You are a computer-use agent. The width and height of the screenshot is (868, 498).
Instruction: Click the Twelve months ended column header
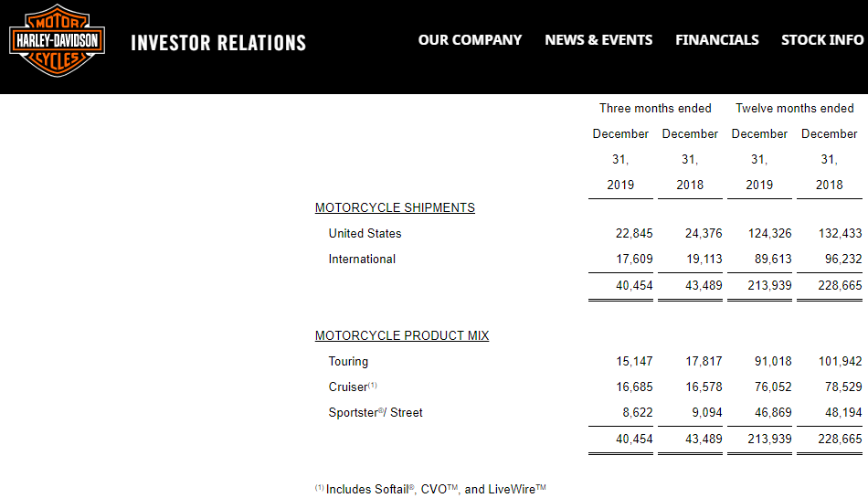[x=795, y=108]
